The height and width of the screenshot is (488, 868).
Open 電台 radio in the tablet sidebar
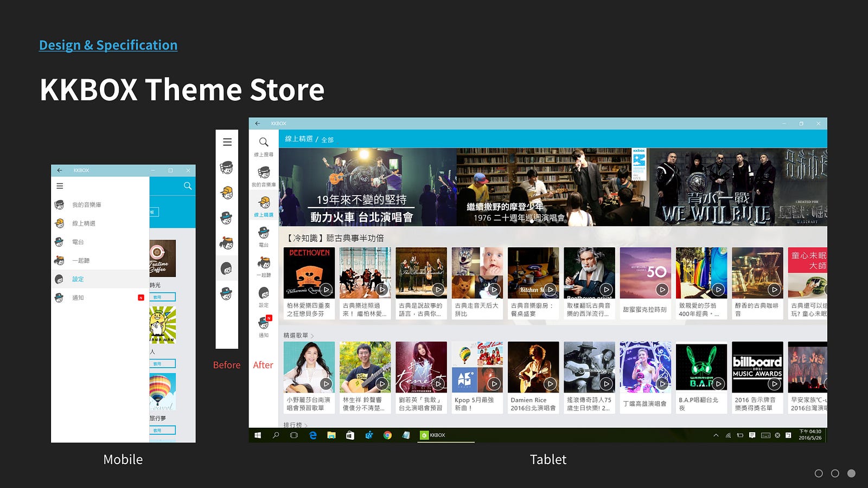(x=264, y=237)
